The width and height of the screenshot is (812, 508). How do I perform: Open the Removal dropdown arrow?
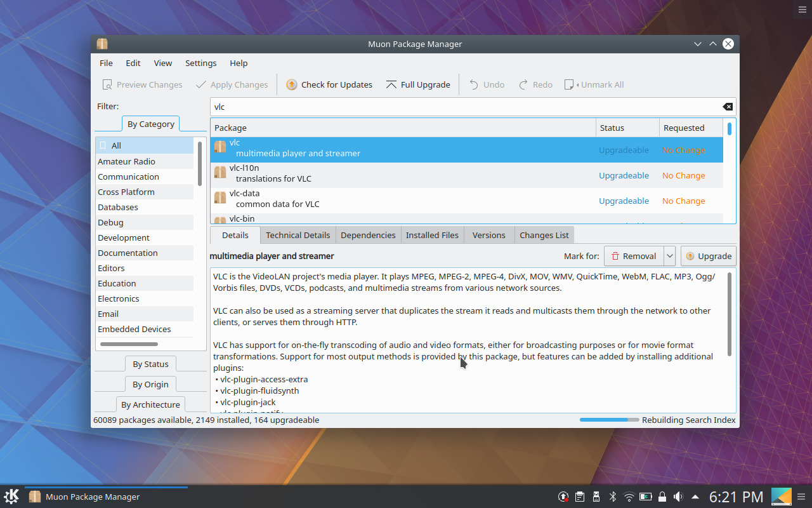click(x=669, y=256)
